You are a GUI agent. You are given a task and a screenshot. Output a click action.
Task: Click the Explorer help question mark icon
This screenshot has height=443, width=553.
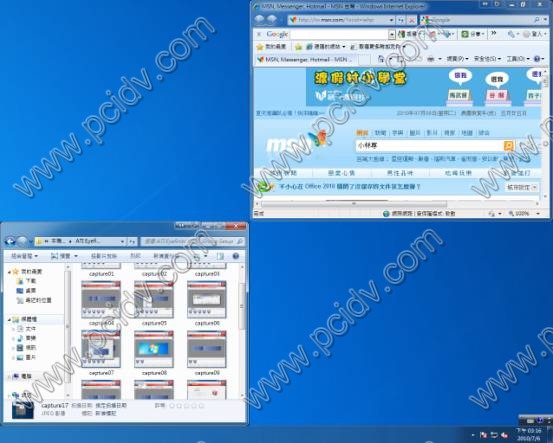click(x=236, y=256)
